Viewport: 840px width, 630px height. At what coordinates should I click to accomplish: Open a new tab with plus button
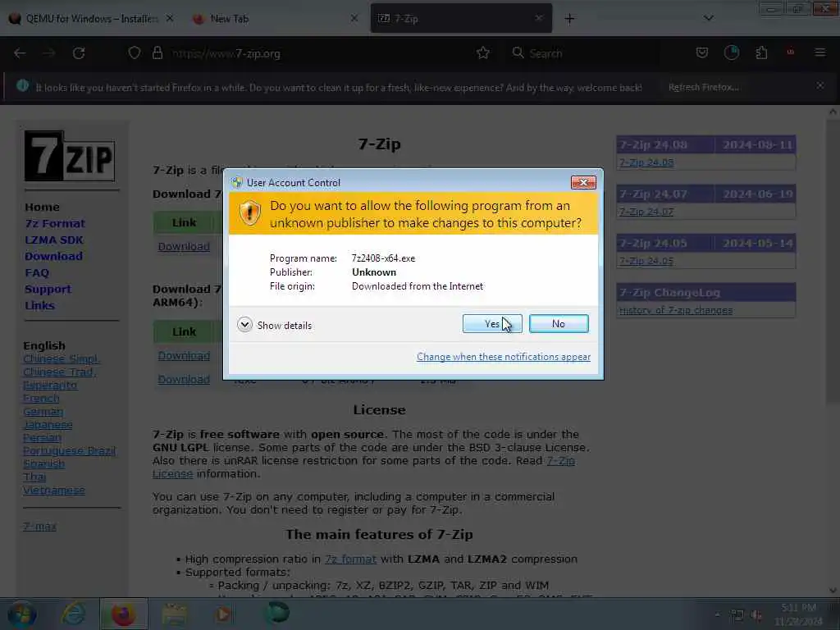coord(569,19)
